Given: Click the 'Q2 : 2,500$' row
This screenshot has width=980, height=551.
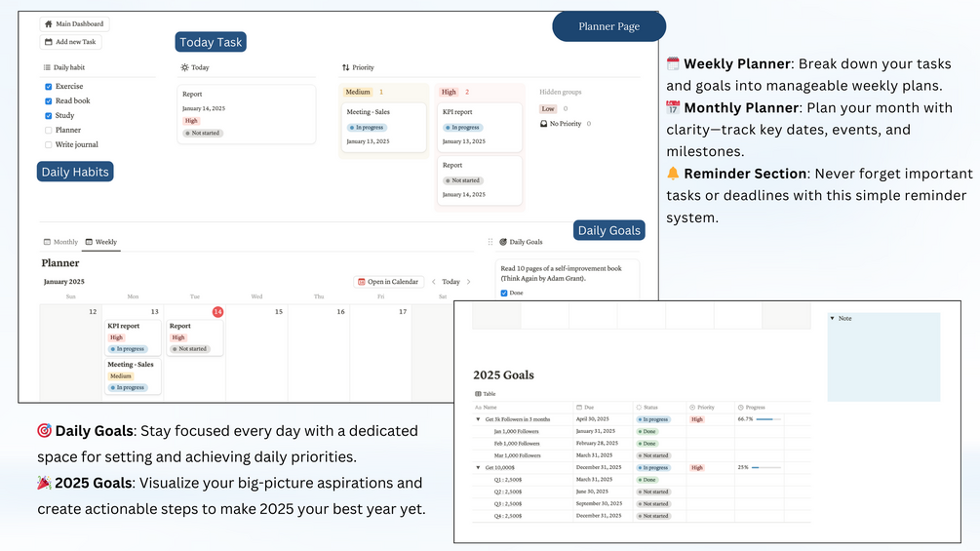Looking at the screenshot, I should click(x=642, y=492).
